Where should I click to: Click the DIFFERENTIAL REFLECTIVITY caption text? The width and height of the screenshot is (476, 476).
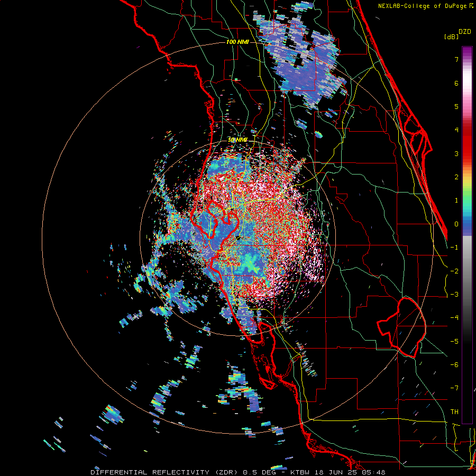click(150, 472)
